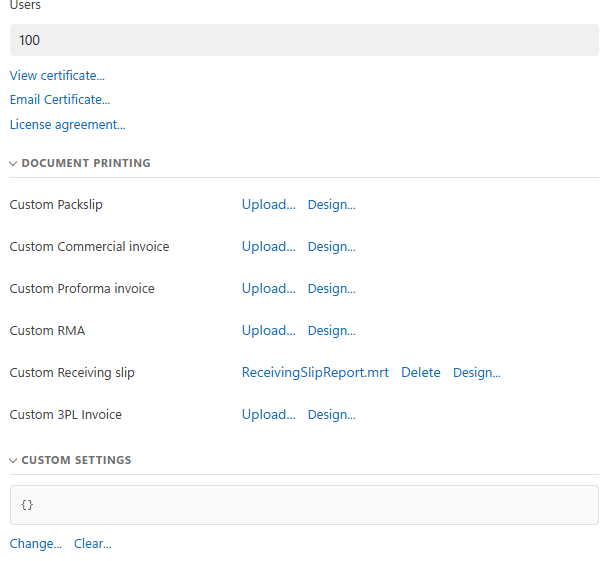The image size is (611, 561).
Task: Upload a Custom RMA template
Action: coord(268,331)
